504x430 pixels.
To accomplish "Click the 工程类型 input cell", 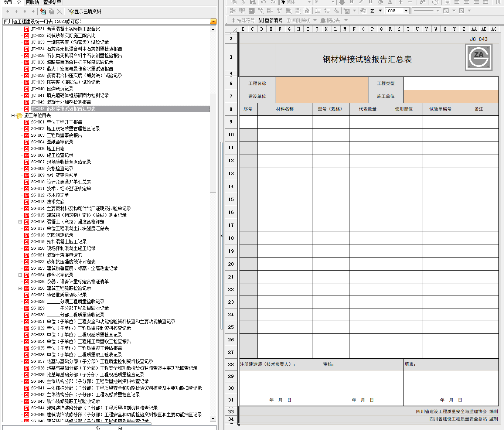I will click(451, 83).
